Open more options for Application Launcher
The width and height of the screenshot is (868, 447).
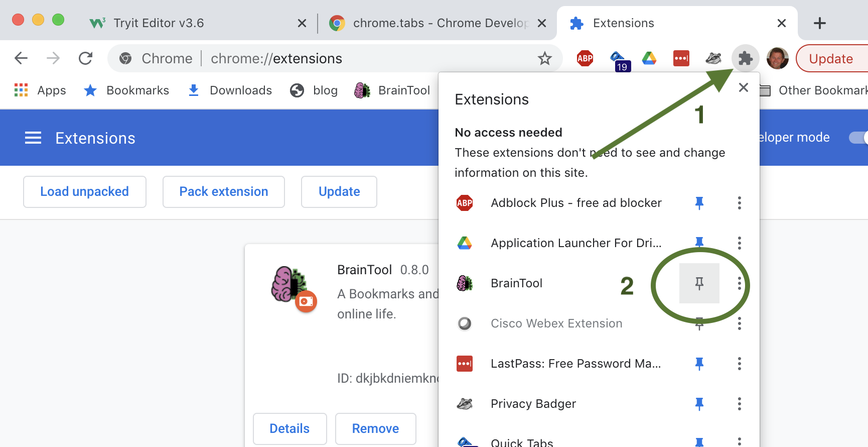pos(740,243)
